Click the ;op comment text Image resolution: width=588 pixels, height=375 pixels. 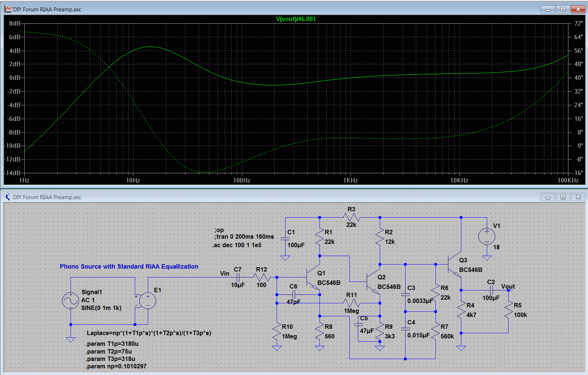(219, 230)
